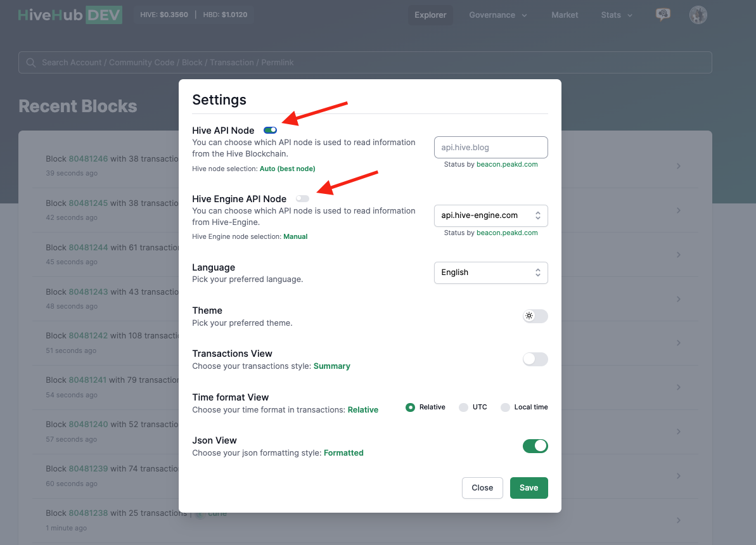Click the 'Settings' dialog title
Image resolution: width=756 pixels, height=545 pixels.
[x=219, y=100]
